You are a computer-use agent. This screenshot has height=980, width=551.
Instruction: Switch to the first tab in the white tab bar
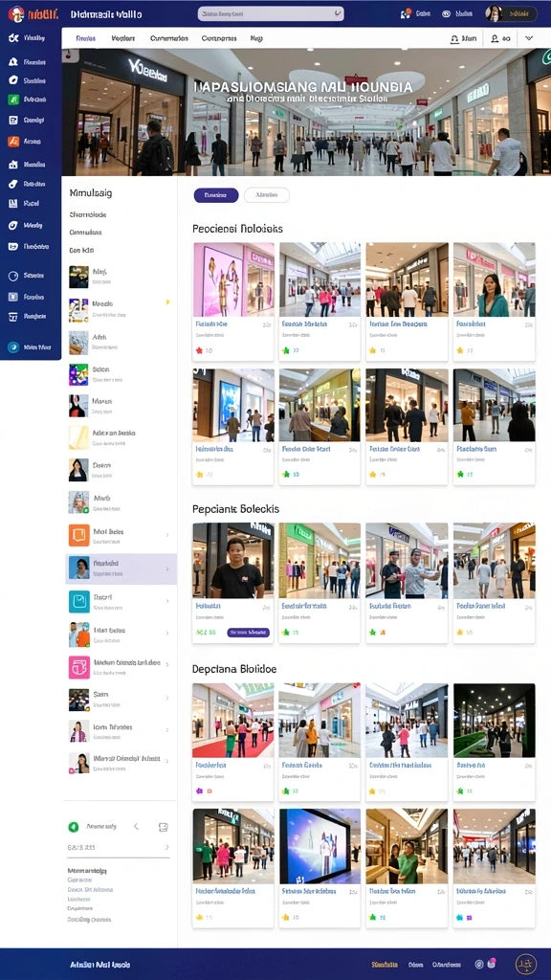pos(85,38)
